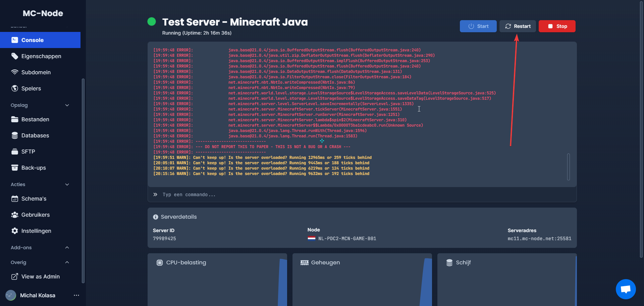
Task: Click the View as Admin external-link icon
Action: (x=14, y=276)
